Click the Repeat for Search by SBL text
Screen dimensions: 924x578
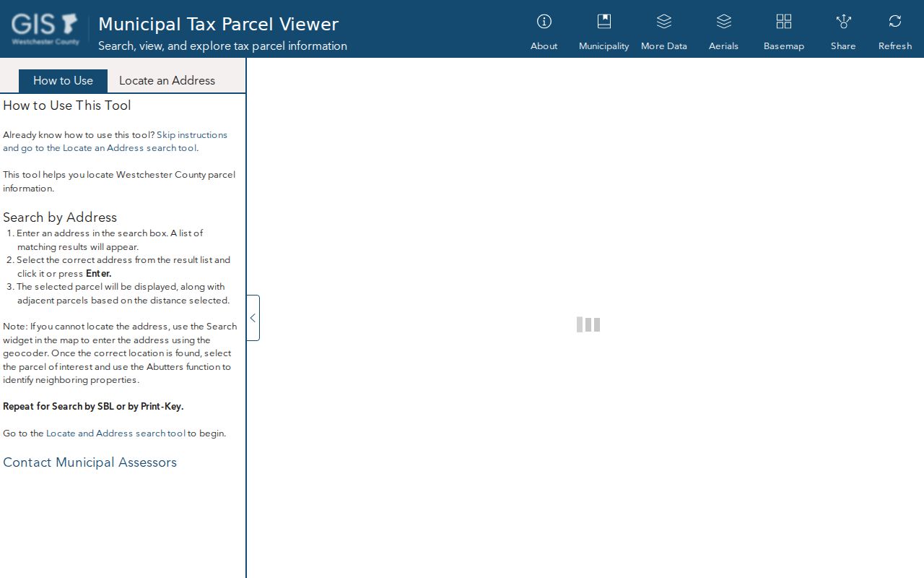coord(93,407)
